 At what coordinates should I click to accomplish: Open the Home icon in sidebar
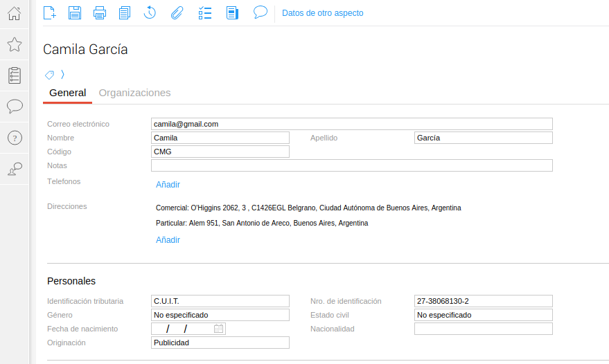coord(15,14)
